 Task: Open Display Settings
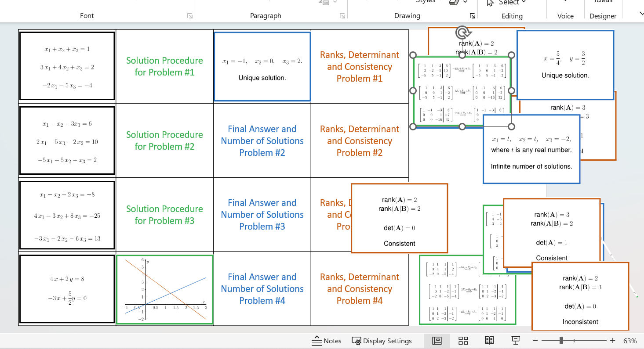tap(382, 341)
